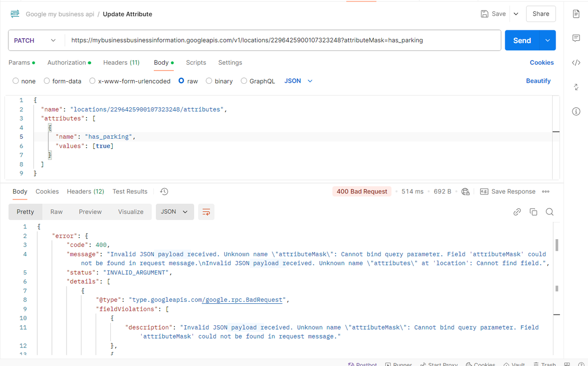Image resolution: width=588 pixels, height=366 pixels.
Task: Click the "has_parking" line in request body
Action: coord(96,137)
